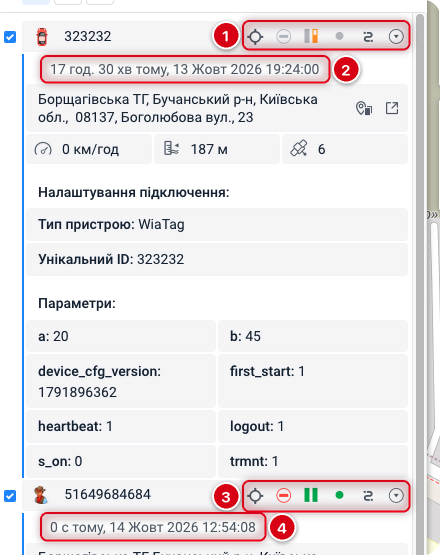
Task: Click the orange motion-state bars icon for 323232
Action: tap(311, 36)
